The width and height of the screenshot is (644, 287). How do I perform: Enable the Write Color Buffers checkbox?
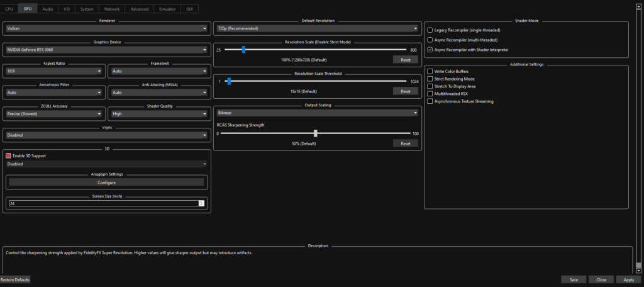coord(430,72)
